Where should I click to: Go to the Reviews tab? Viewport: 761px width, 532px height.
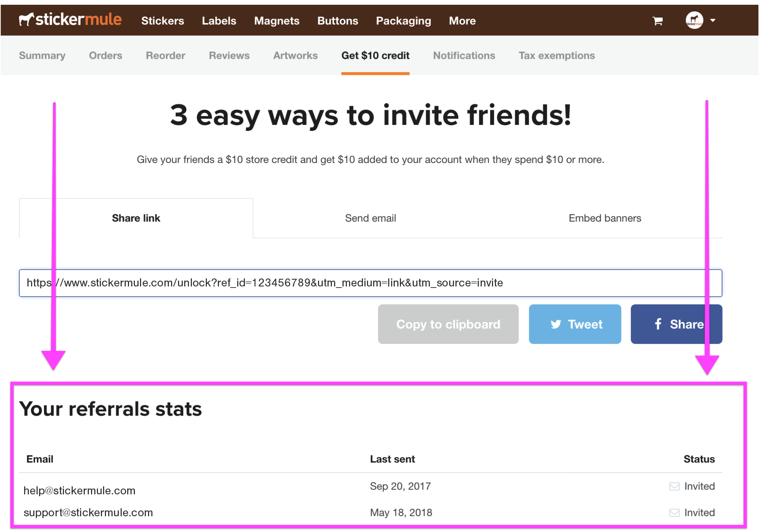tap(229, 56)
